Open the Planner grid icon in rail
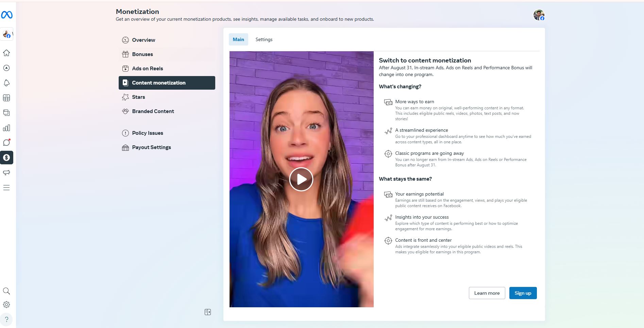This screenshot has height=328, width=644. (6, 98)
